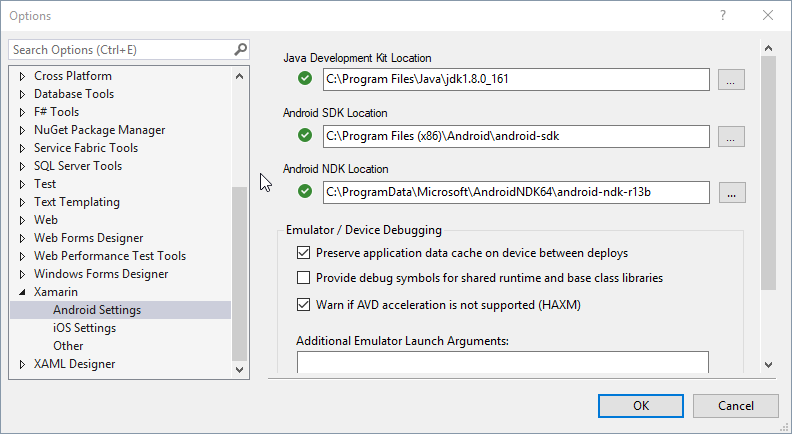Expand the XAML Designer arrow
This screenshot has width=792, height=434.
[22, 364]
